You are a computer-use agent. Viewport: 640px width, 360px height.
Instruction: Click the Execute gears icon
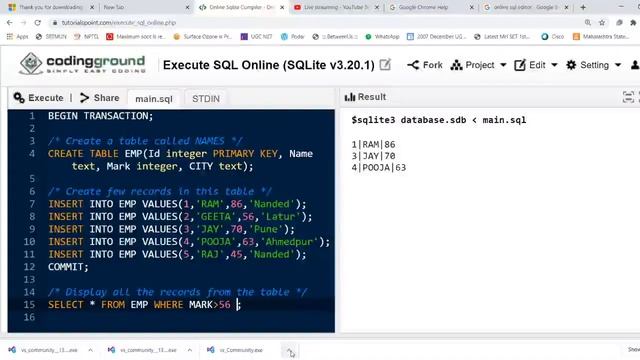pos(19,98)
